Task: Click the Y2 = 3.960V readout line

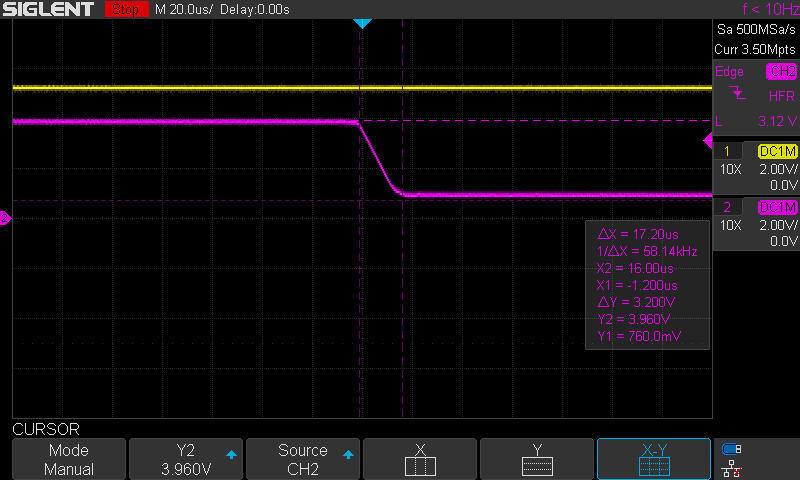Action: [634, 319]
